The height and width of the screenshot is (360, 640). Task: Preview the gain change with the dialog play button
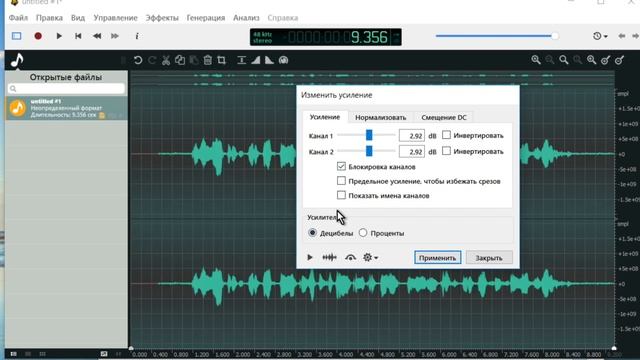310,257
